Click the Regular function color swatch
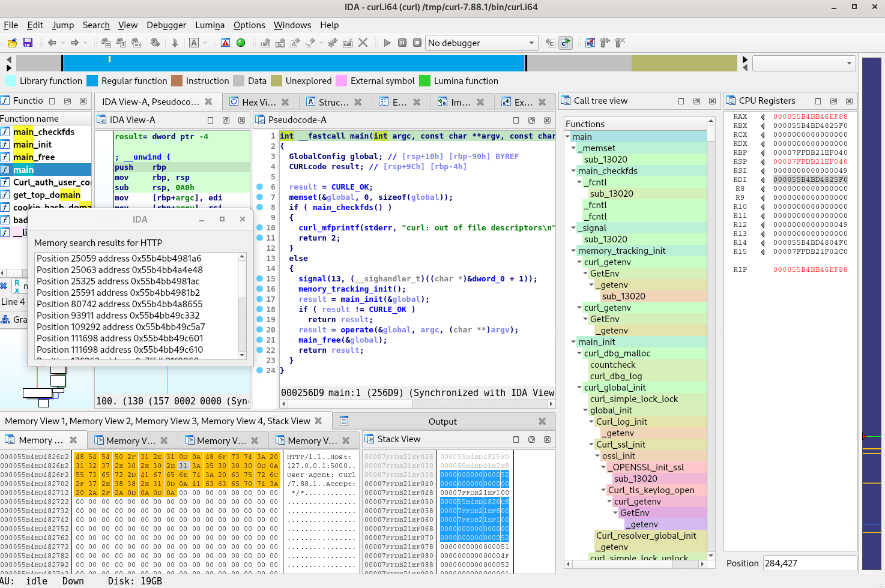885x588 pixels. [x=92, y=81]
